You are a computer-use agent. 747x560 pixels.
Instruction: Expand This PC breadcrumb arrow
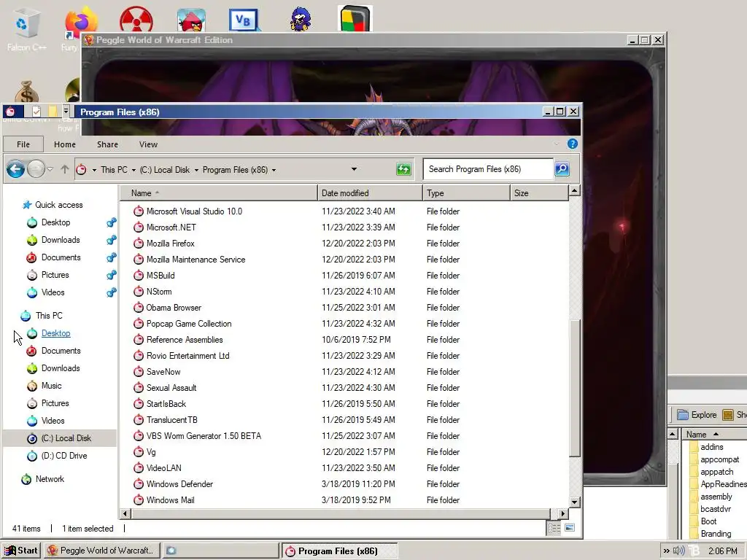pos(133,170)
